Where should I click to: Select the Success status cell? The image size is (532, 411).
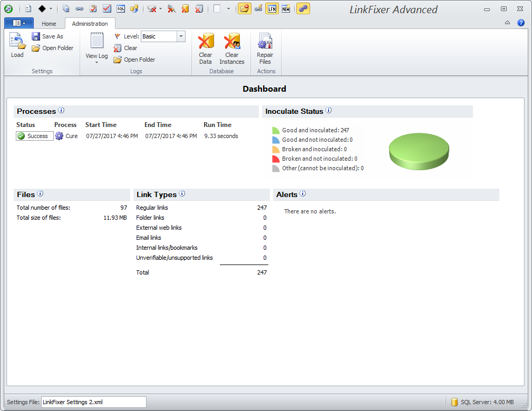coord(34,136)
